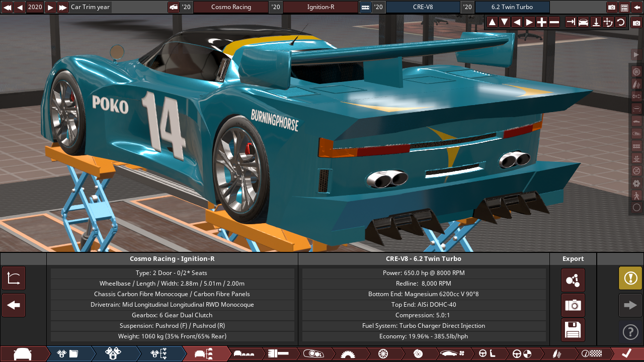
Task: Move the camera up with the up triangle
Action: pyautogui.click(x=492, y=22)
